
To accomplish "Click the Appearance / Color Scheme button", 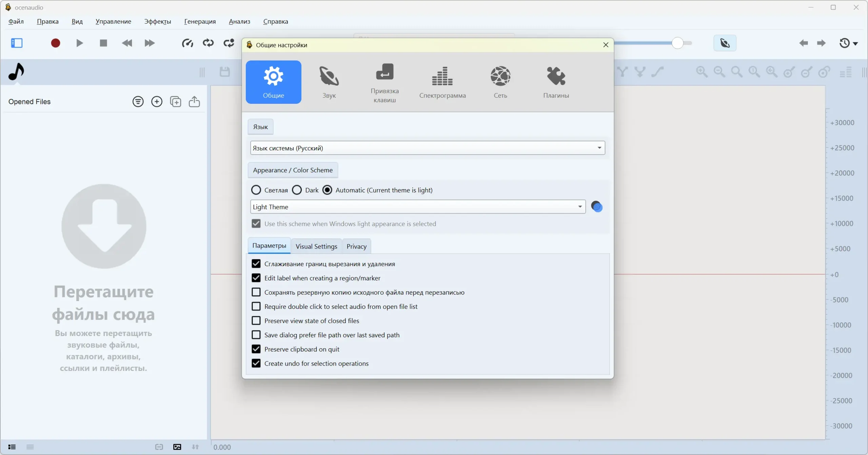I will pyautogui.click(x=293, y=170).
